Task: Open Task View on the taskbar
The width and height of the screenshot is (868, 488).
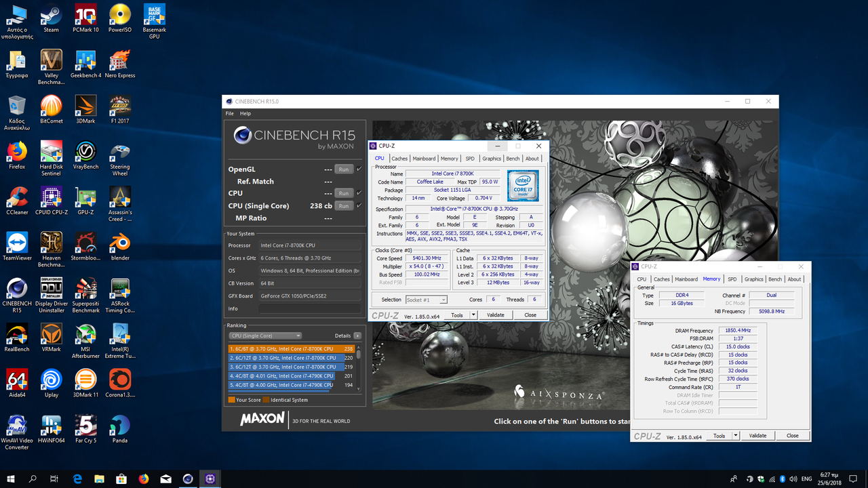Action: pos(54,479)
